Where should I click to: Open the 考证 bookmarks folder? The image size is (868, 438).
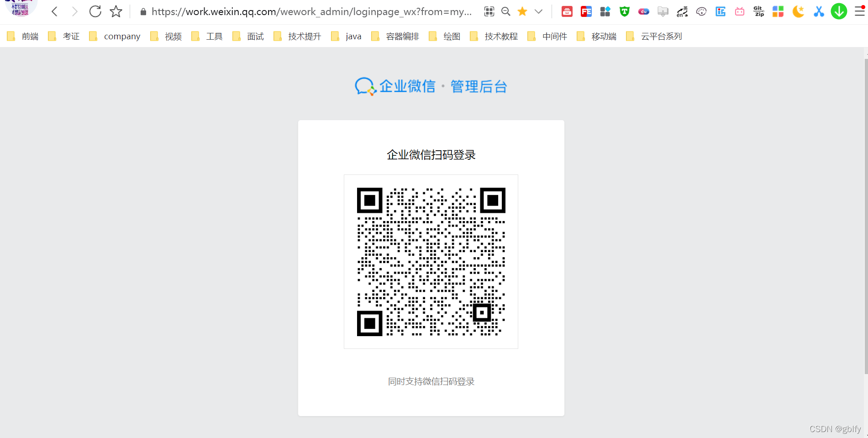tap(64, 37)
